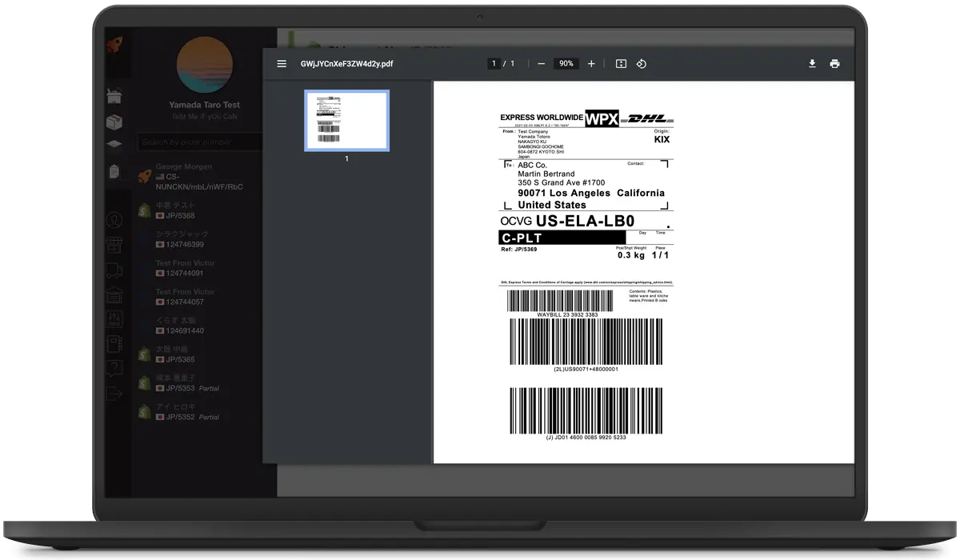The image size is (960, 560).
Task: Print the PDF document
Action: click(x=834, y=63)
